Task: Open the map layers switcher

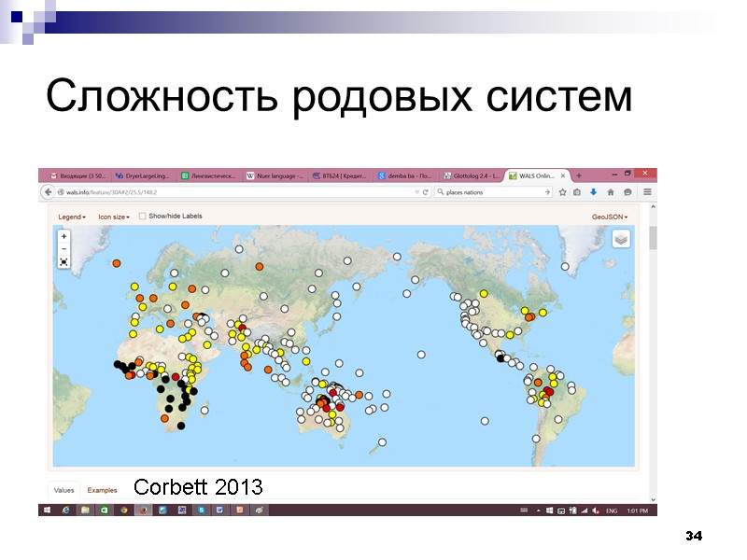Action: 621,239
